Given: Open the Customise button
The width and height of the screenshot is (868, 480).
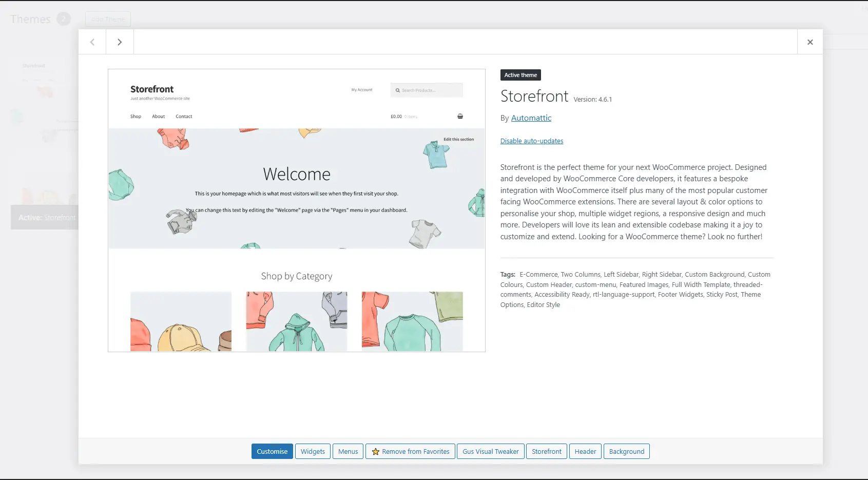Looking at the screenshot, I should [x=272, y=452].
